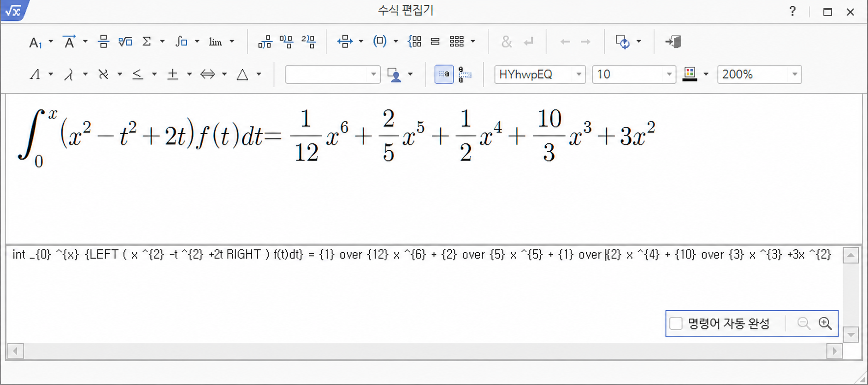The image size is (868, 385).
Task: Toggle the script input window view
Action: point(444,74)
